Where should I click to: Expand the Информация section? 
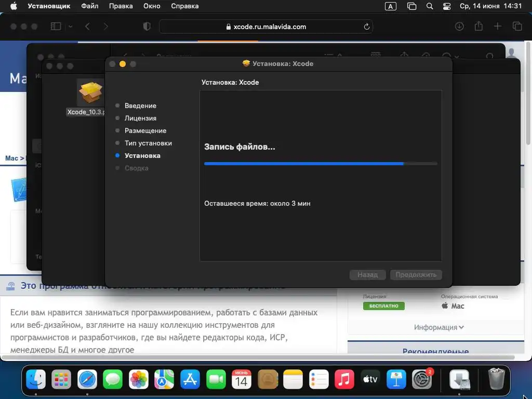[438, 327]
